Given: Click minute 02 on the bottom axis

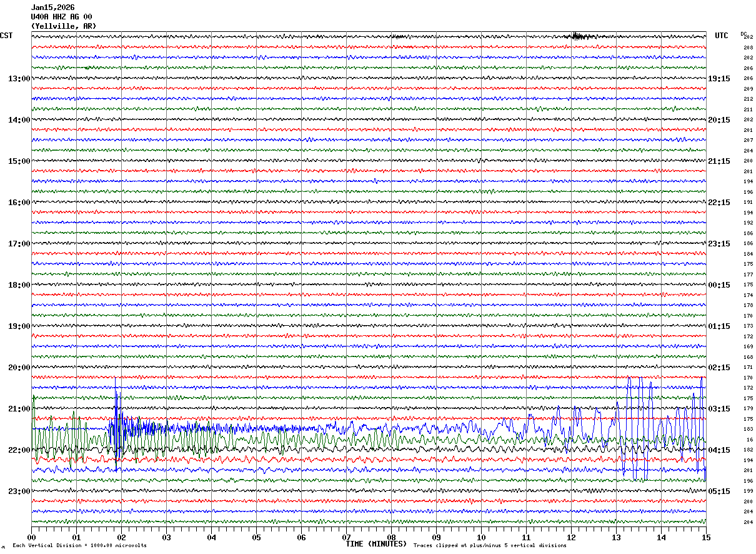Looking at the screenshot, I should (x=121, y=537).
